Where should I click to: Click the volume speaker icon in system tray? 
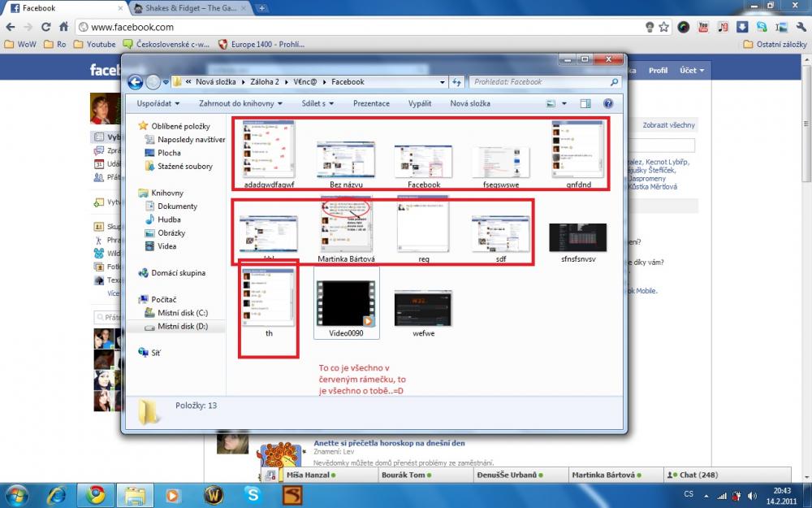coord(753,496)
